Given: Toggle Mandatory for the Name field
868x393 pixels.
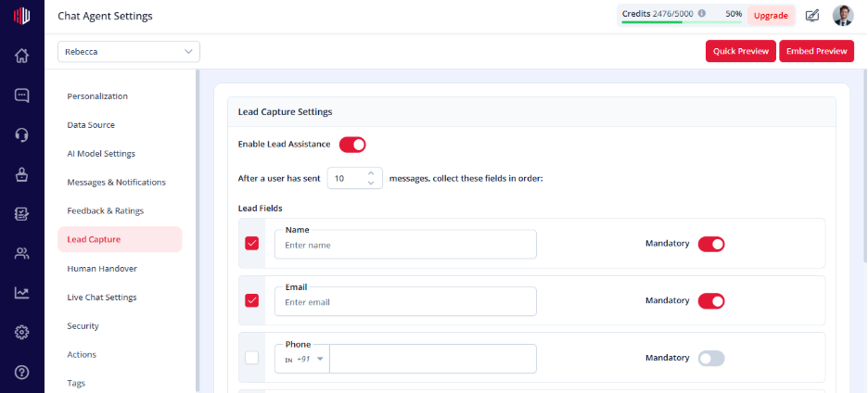Looking at the screenshot, I should point(711,244).
